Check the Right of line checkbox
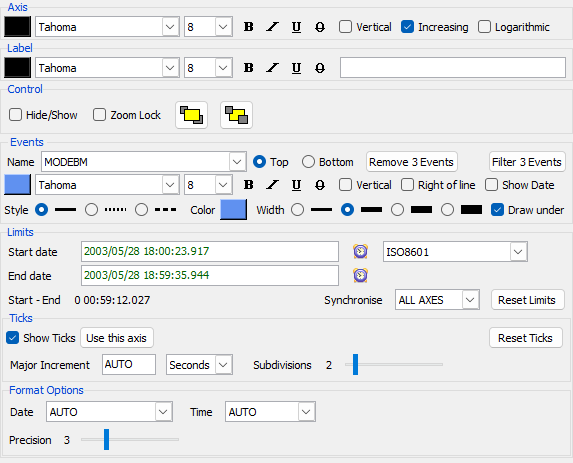 407,185
